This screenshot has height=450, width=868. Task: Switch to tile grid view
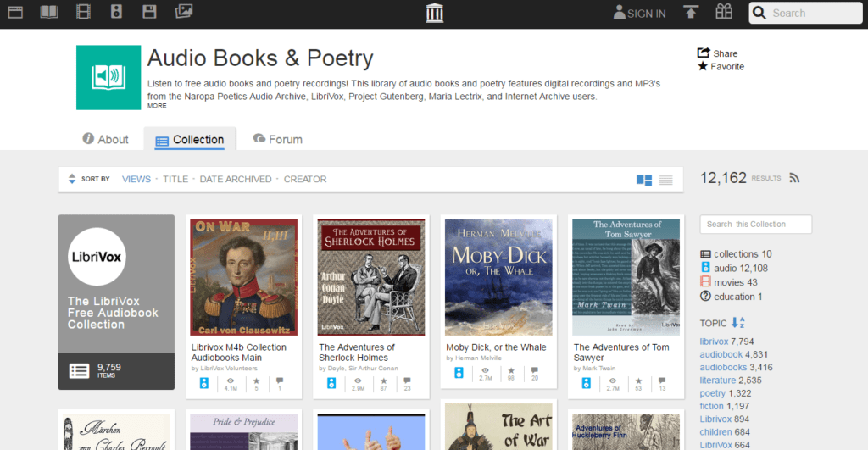[644, 180]
